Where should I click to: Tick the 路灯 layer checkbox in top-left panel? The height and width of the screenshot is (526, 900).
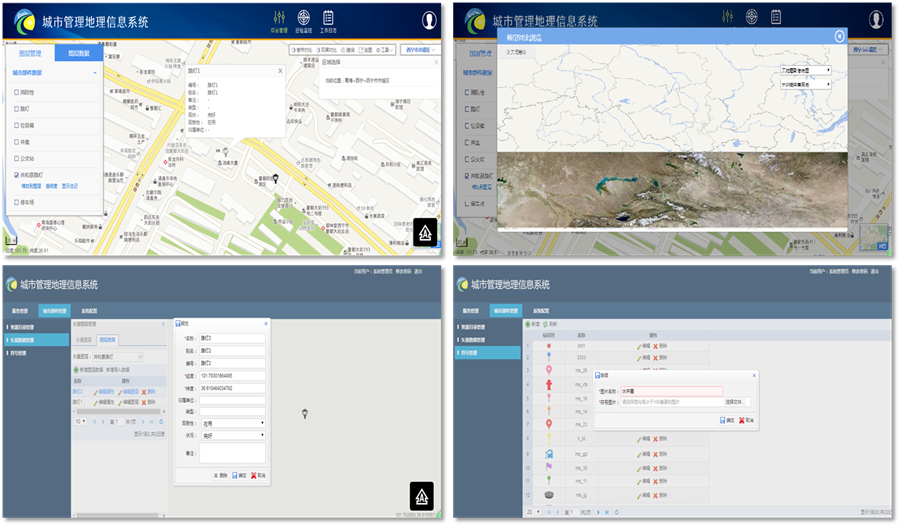click(x=17, y=109)
